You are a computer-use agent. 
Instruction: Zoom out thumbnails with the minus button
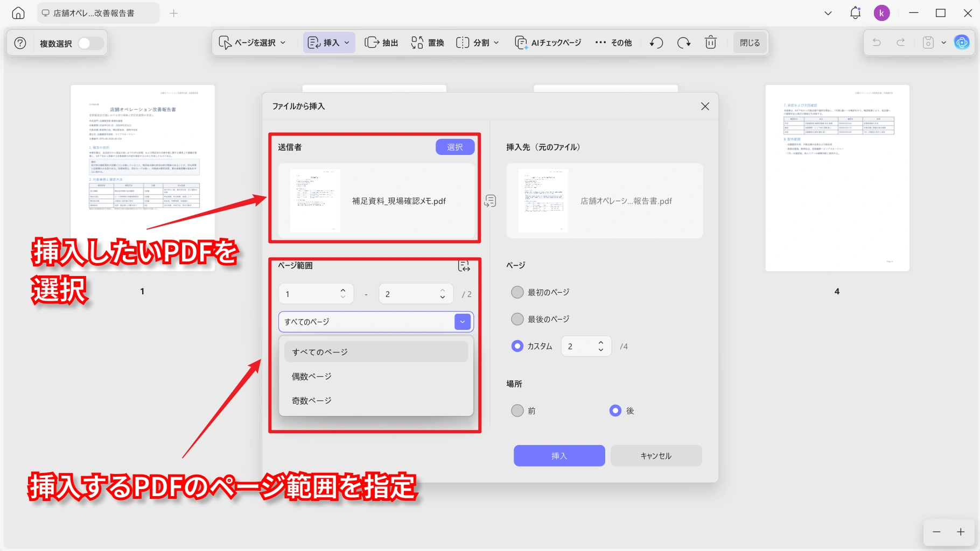(936, 532)
